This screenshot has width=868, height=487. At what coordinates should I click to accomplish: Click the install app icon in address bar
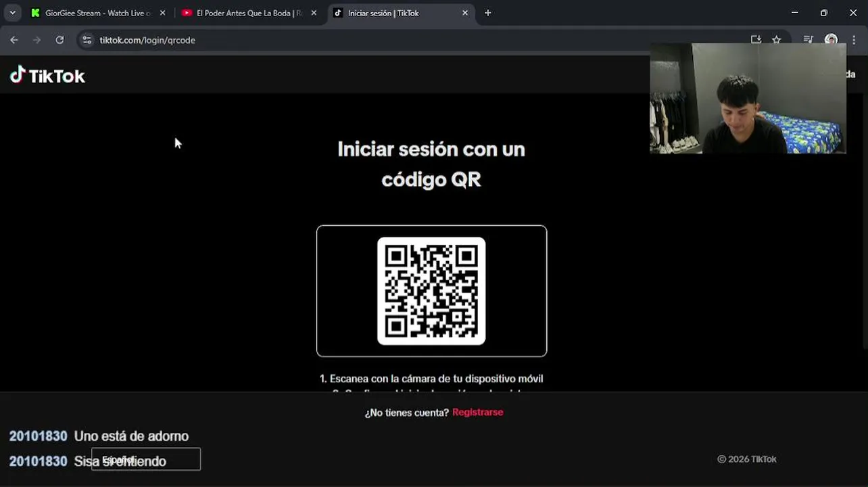tap(756, 40)
